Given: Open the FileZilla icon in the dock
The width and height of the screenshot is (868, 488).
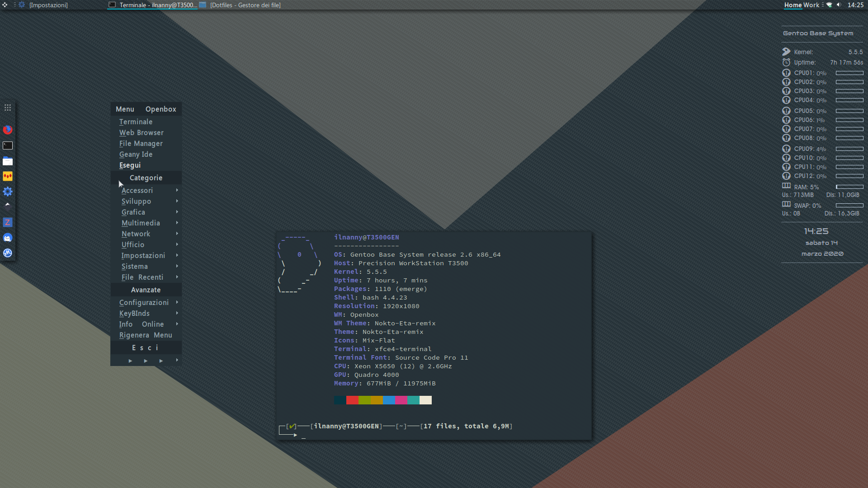Looking at the screenshot, I should [8, 222].
